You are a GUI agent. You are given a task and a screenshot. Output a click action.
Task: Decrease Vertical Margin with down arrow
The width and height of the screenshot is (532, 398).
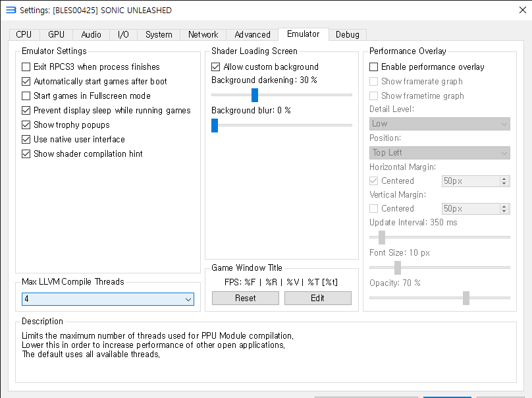click(504, 211)
